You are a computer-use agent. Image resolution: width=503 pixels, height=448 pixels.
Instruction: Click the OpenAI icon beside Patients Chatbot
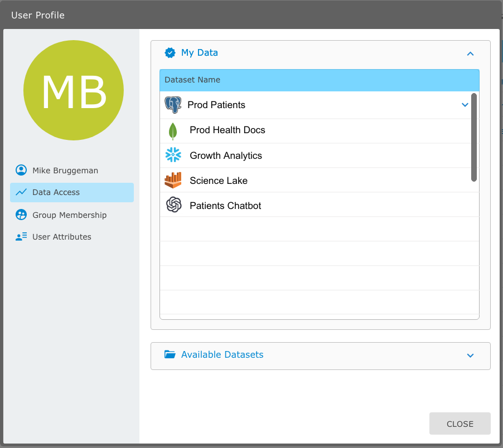coord(173,206)
